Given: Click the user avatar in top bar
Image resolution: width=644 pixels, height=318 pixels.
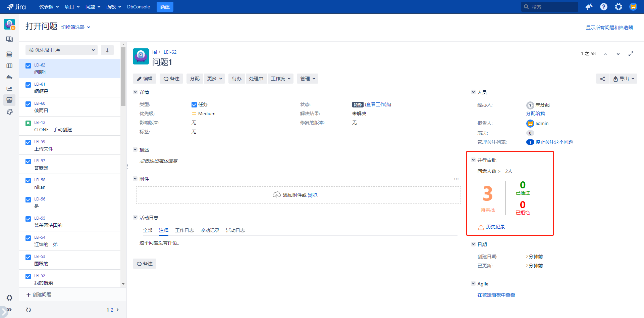Looking at the screenshot, I should [633, 7].
